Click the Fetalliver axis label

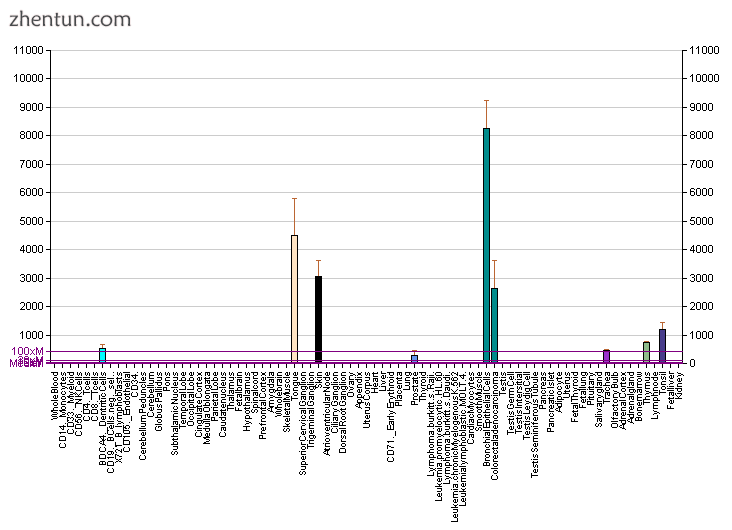[x=670, y=390]
